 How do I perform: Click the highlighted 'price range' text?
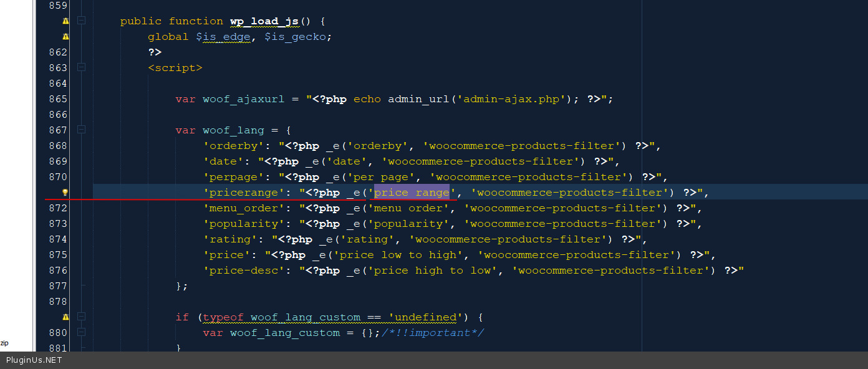pos(412,193)
